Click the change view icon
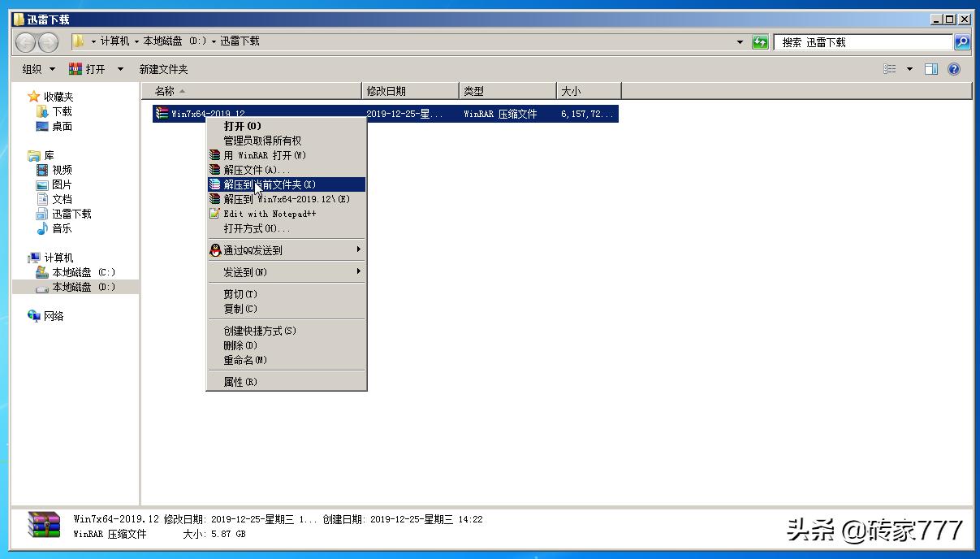 890,69
